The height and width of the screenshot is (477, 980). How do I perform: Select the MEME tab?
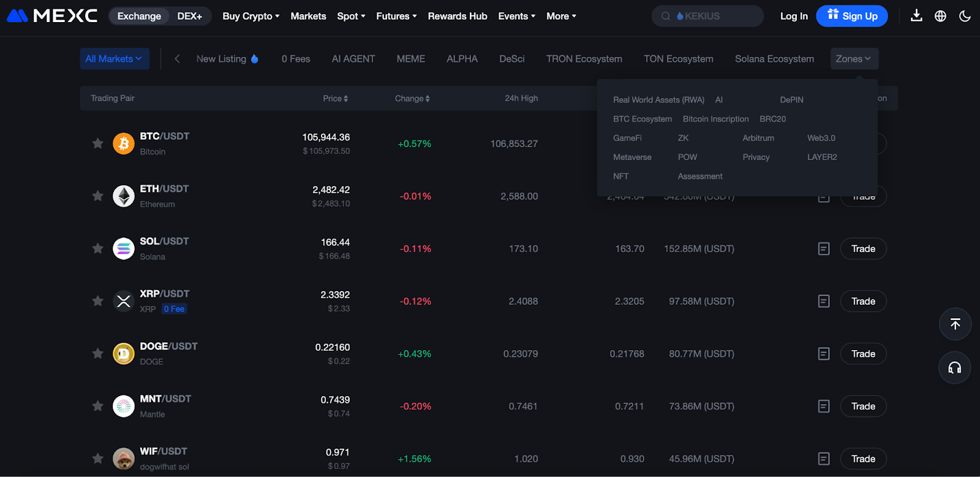[410, 59]
